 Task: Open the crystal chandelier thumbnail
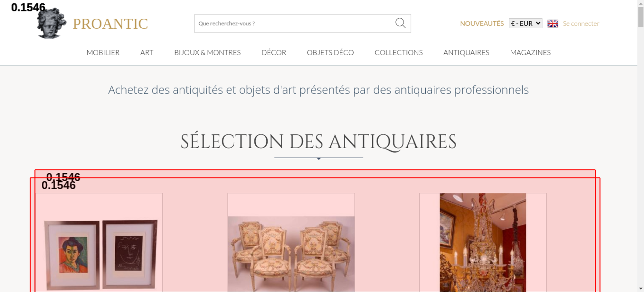[483, 242]
